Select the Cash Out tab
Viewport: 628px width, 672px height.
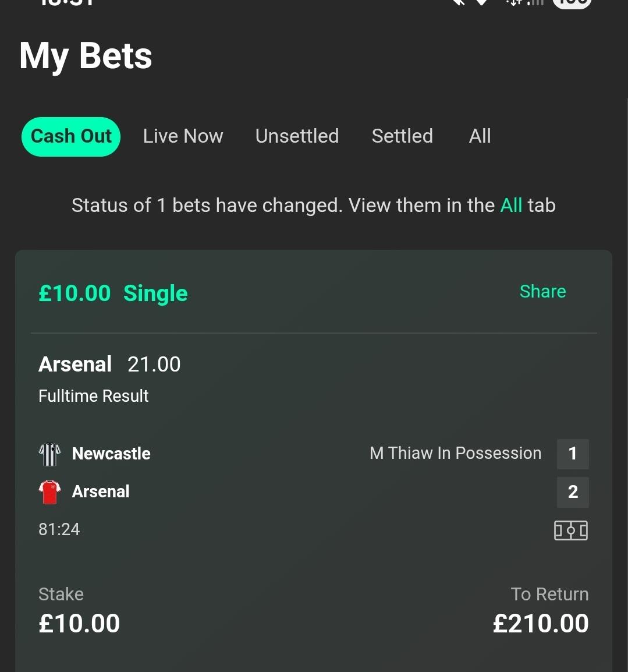click(71, 136)
